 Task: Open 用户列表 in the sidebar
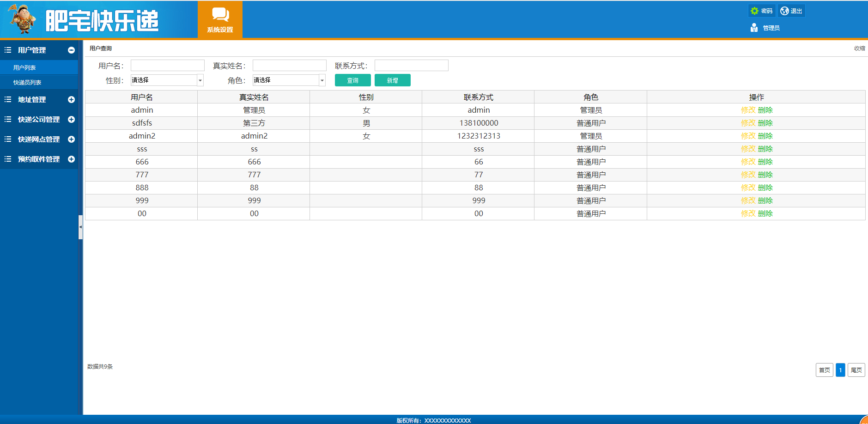(x=24, y=67)
